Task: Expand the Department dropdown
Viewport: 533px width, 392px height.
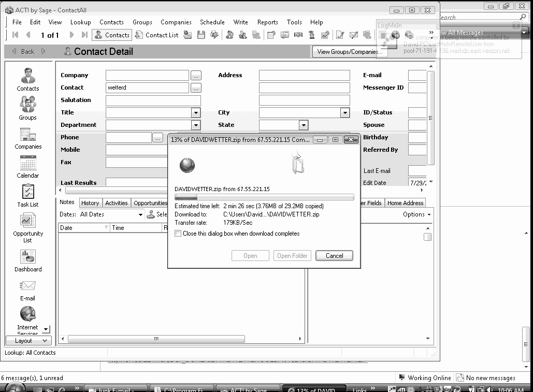Action: 196,125
